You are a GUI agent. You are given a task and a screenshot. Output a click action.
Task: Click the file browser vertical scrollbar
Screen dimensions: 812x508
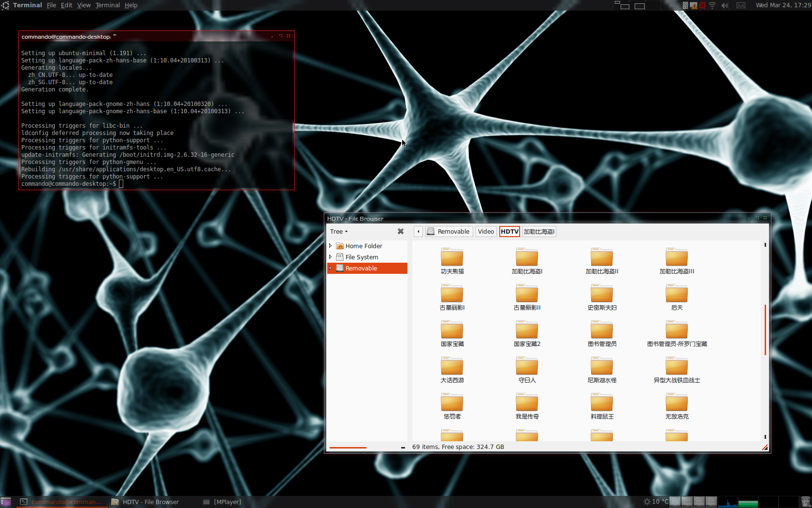(765, 329)
